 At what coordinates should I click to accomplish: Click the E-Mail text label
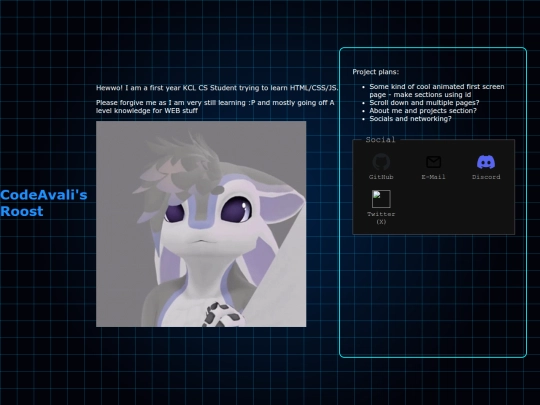(x=434, y=177)
